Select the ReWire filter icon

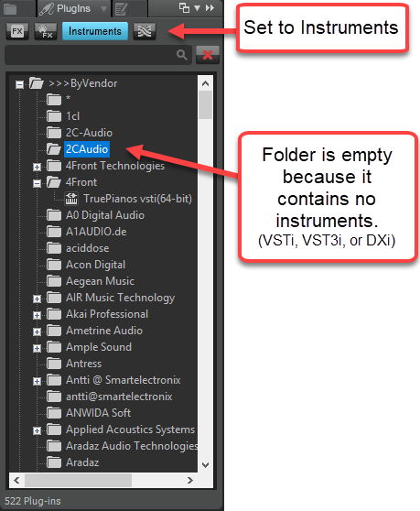click(145, 31)
